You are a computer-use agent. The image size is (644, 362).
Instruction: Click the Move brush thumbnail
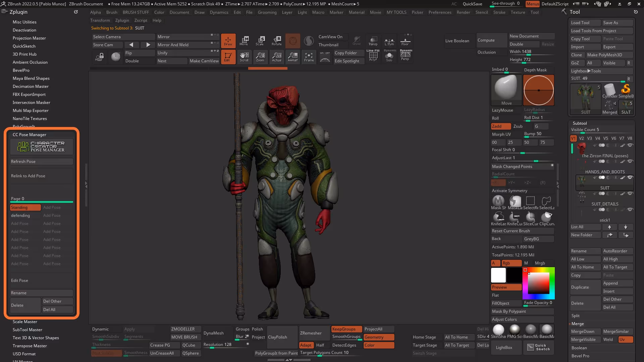506,90
